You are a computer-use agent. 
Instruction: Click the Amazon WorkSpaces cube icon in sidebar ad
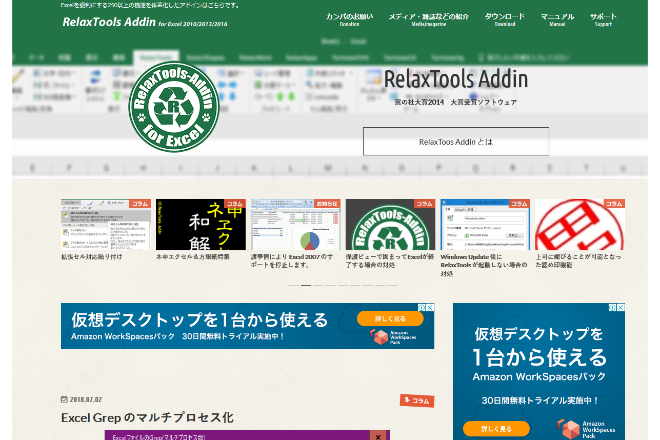click(x=569, y=430)
